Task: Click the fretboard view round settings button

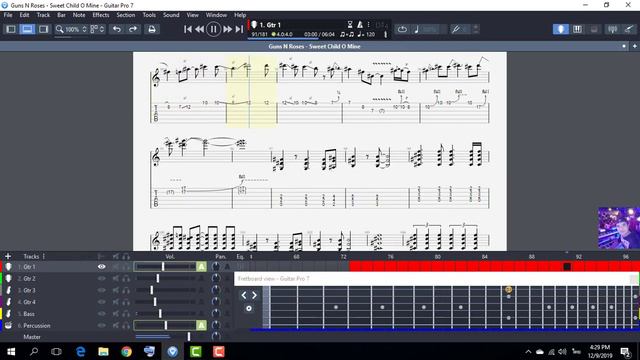Action: point(249,309)
